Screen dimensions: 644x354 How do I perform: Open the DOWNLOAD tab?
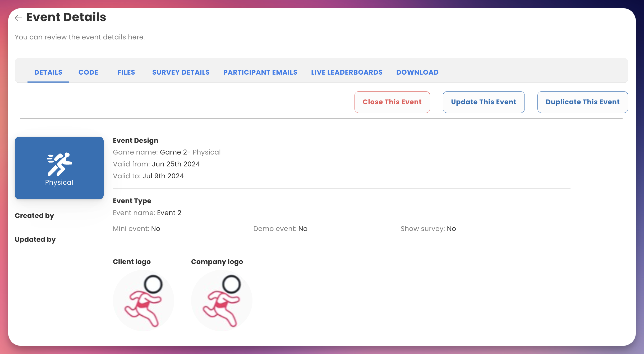coord(417,72)
